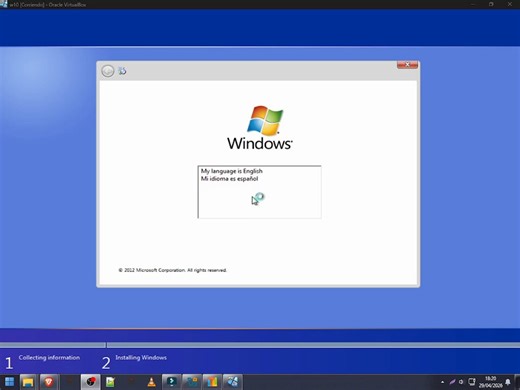520x390 pixels.
Task: Select "My language is English" option
Action: pos(231,171)
